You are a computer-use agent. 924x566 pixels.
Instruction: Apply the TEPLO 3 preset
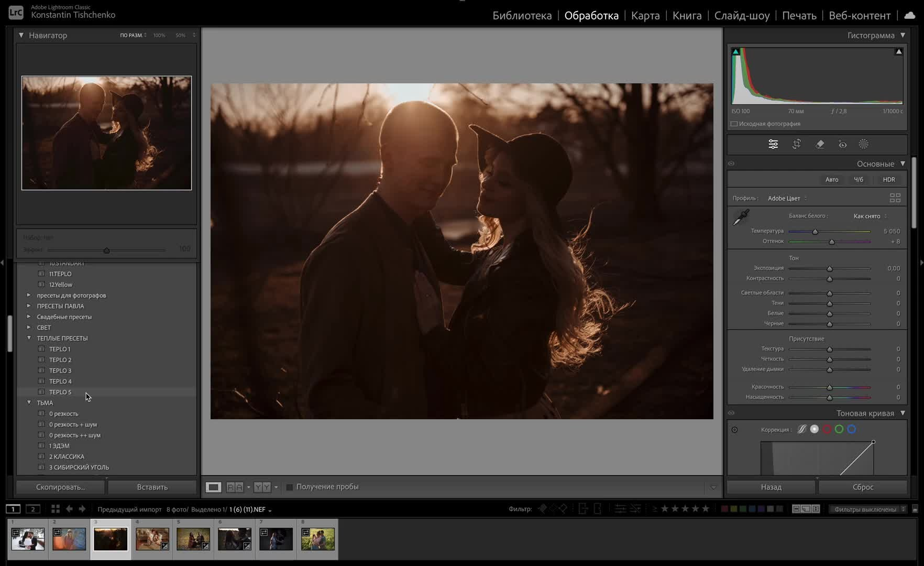coord(60,371)
